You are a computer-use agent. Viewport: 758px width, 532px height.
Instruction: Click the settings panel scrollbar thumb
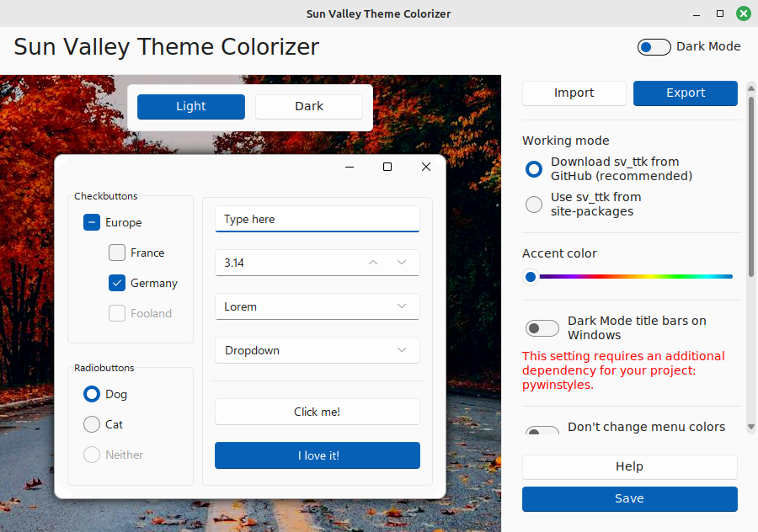[x=750, y=186]
